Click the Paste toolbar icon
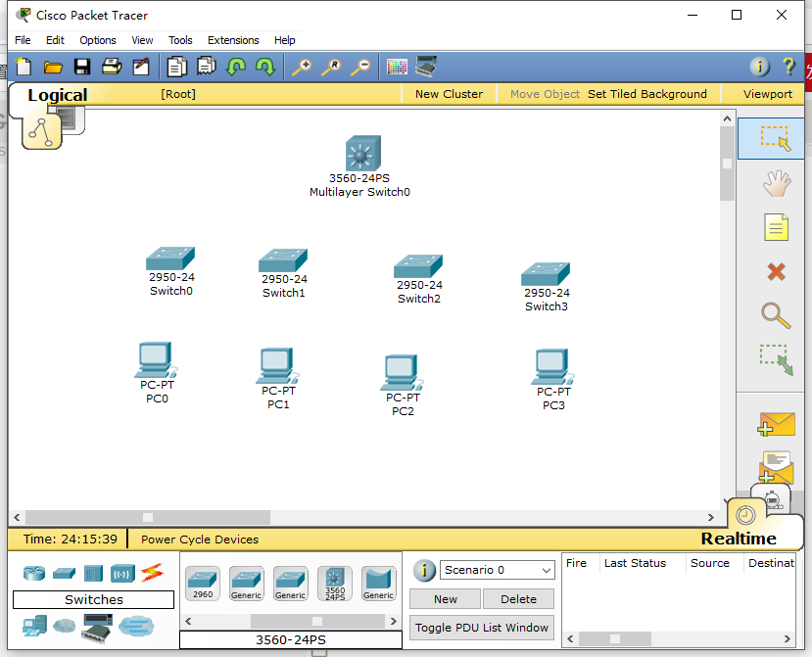This screenshot has width=812, height=657. coord(206,67)
